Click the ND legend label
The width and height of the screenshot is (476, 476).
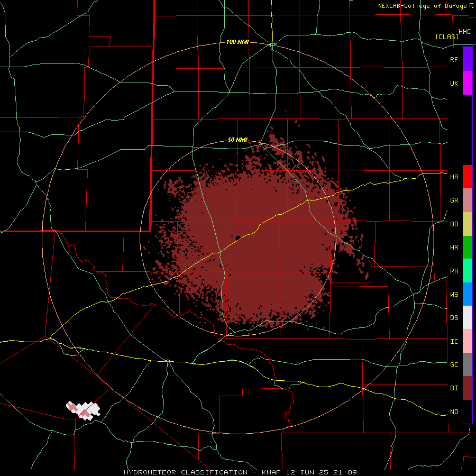454,412
